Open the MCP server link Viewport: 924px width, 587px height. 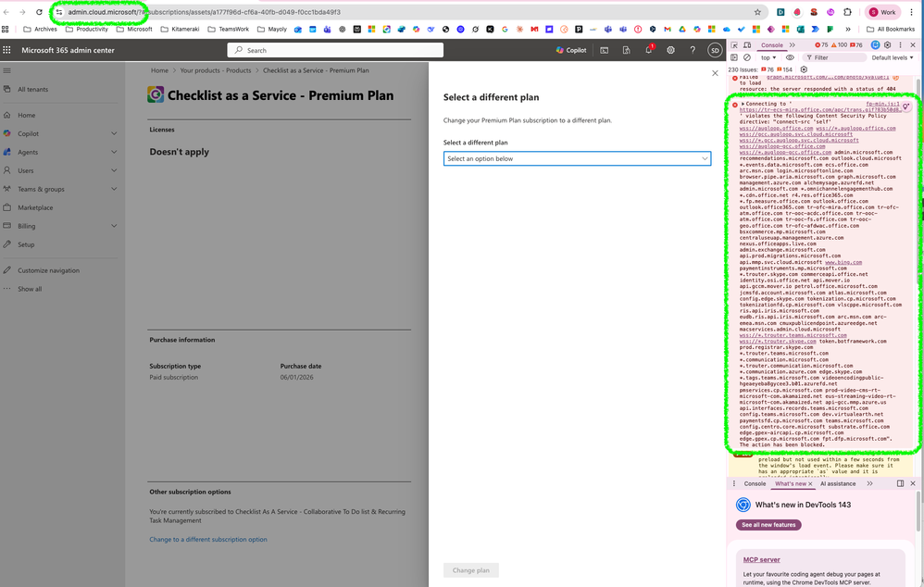point(761,559)
